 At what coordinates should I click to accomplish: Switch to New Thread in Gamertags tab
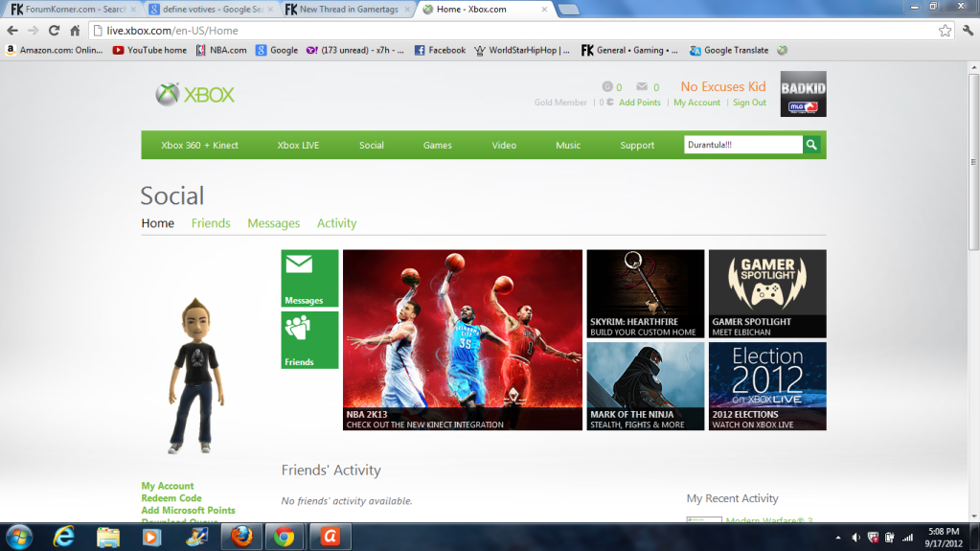(x=348, y=10)
